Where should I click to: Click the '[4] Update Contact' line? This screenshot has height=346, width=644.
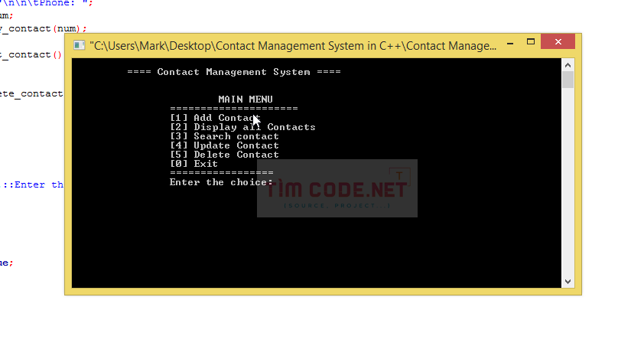click(224, 145)
